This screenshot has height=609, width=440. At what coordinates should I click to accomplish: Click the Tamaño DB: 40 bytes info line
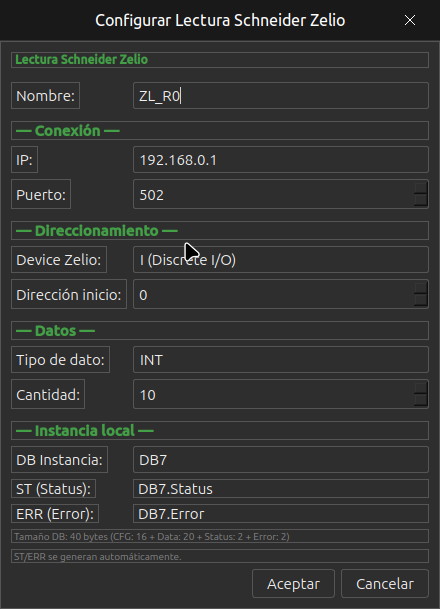(x=220, y=536)
